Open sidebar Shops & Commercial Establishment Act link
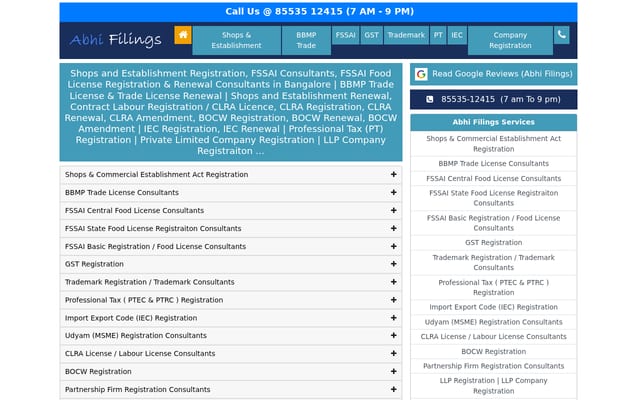Image resolution: width=640 pixels, height=400 pixels. pos(493,144)
